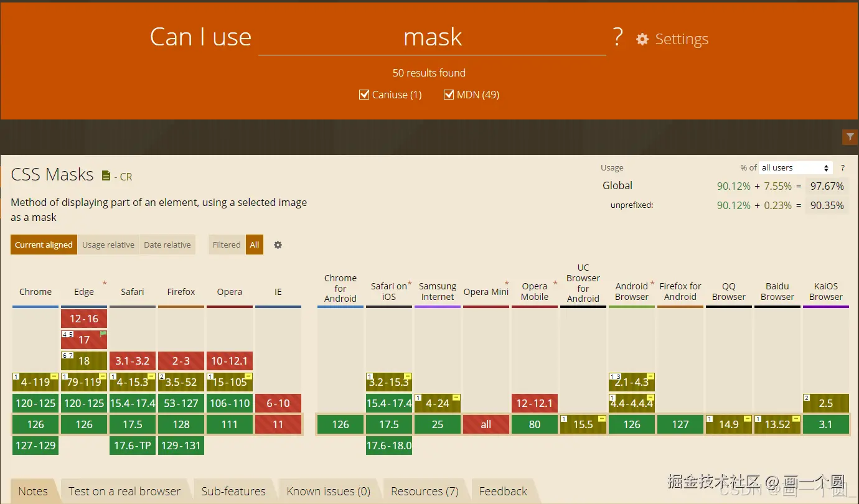The image size is (859, 504).
Task: Open Settings via the gear icon
Action: [x=642, y=39]
